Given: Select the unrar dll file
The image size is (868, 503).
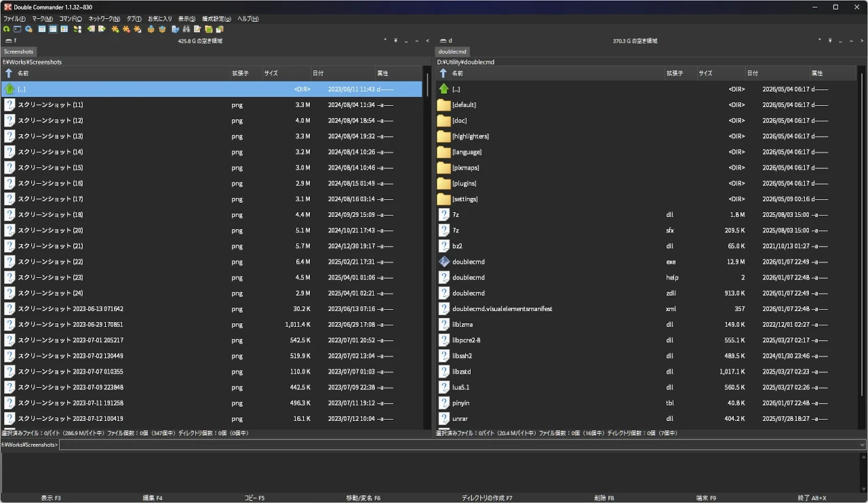Looking at the screenshot, I should coord(646,419).
